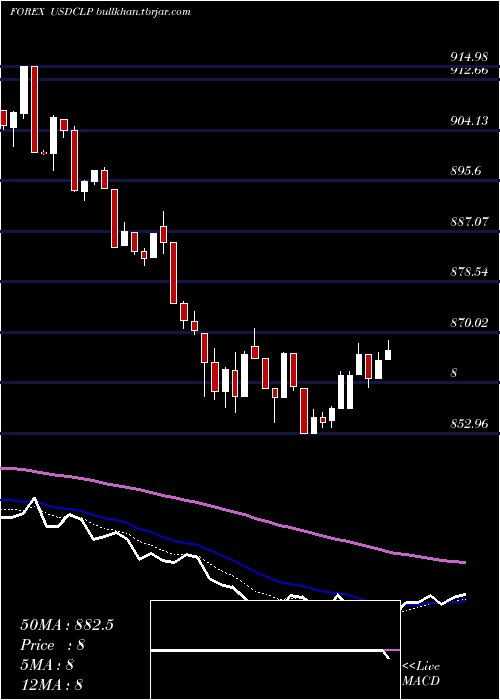Click the 887.07 price level label

468,221
